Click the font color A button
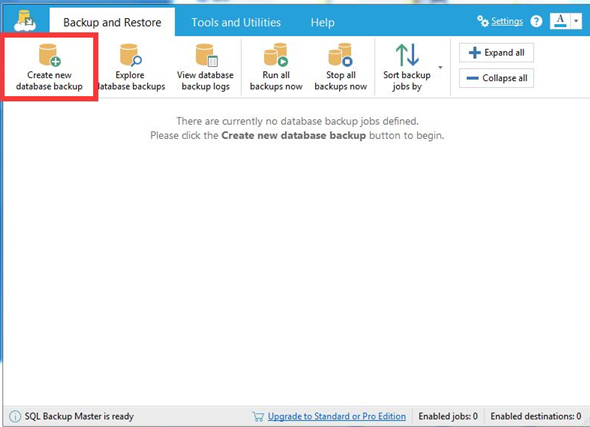The width and height of the screenshot is (590, 427). click(x=560, y=21)
